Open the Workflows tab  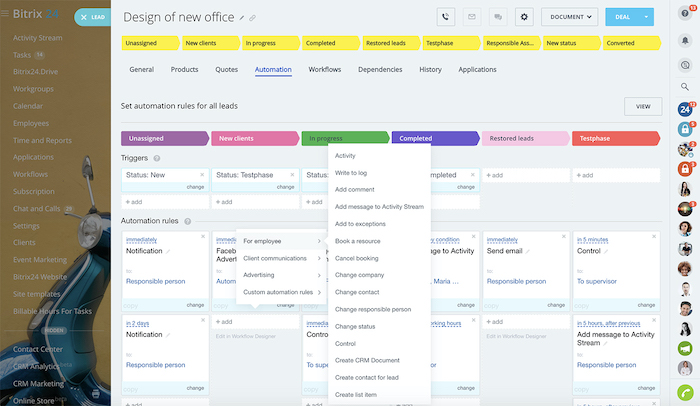tap(325, 69)
